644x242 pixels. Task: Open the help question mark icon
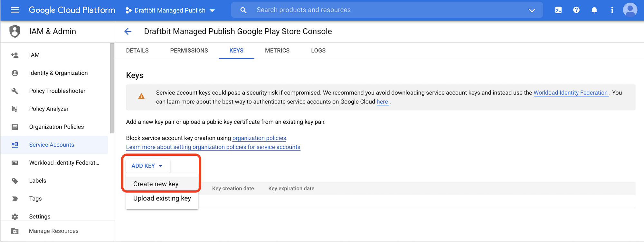tap(576, 10)
